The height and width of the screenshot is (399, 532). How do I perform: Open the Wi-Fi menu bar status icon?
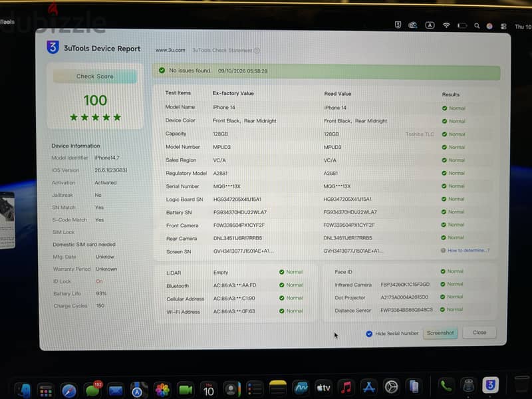[x=446, y=25]
